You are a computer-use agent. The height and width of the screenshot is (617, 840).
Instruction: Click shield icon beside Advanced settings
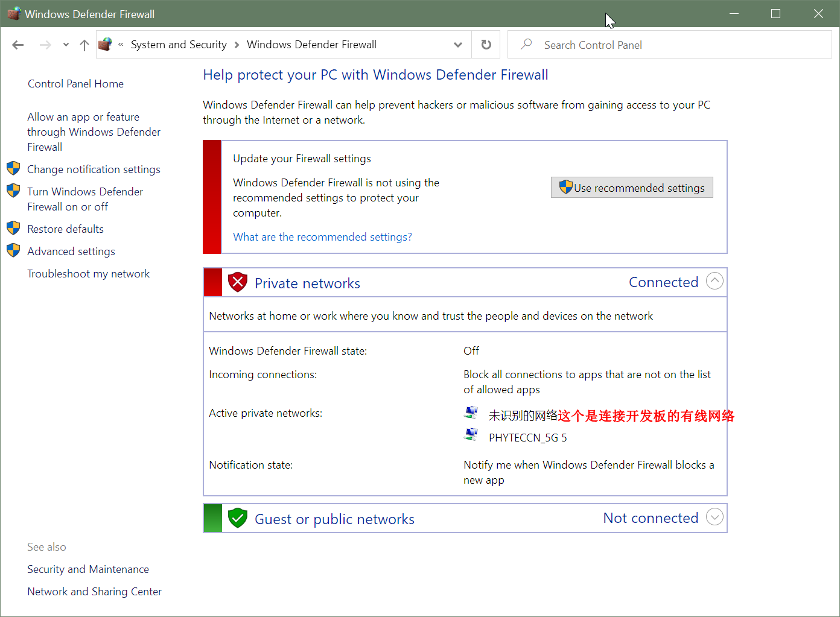click(x=13, y=250)
